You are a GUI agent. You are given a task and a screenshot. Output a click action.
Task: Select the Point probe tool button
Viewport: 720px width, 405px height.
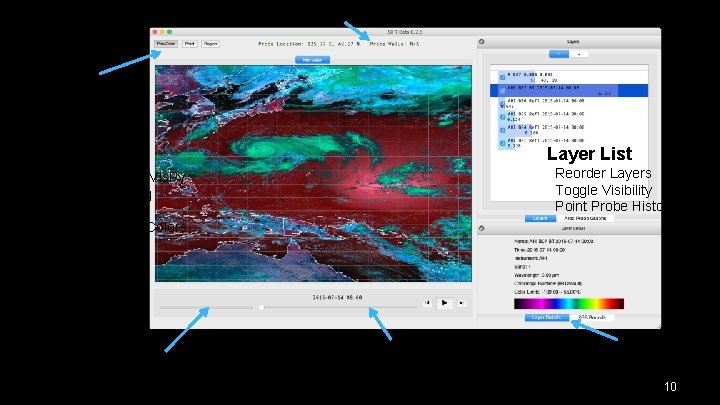pos(190,44)
